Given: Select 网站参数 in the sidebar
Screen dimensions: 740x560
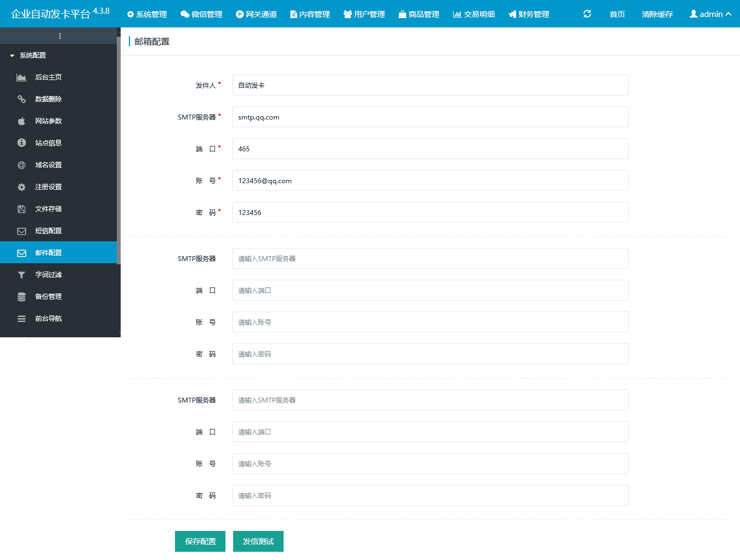Looking at the screenshot, I should click(59, 121).
